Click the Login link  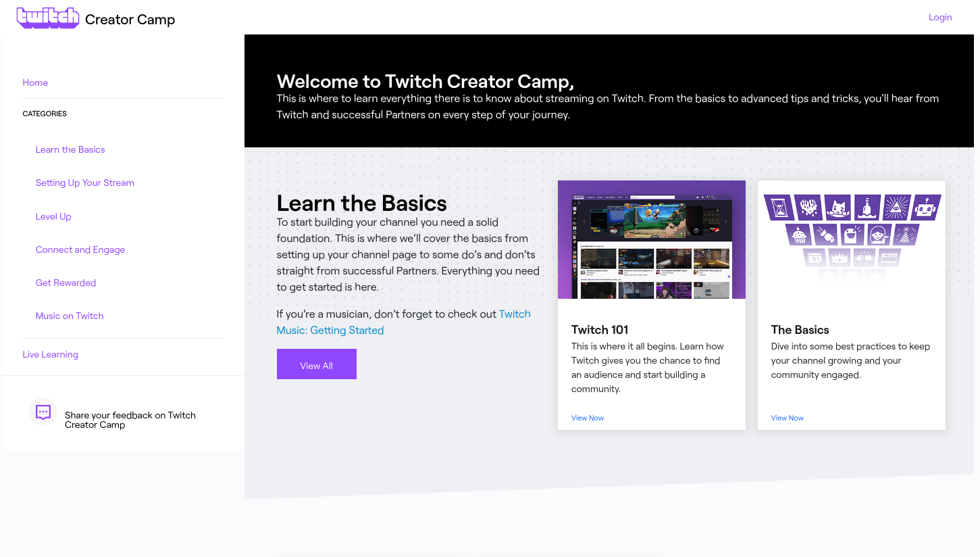[940, 17]
